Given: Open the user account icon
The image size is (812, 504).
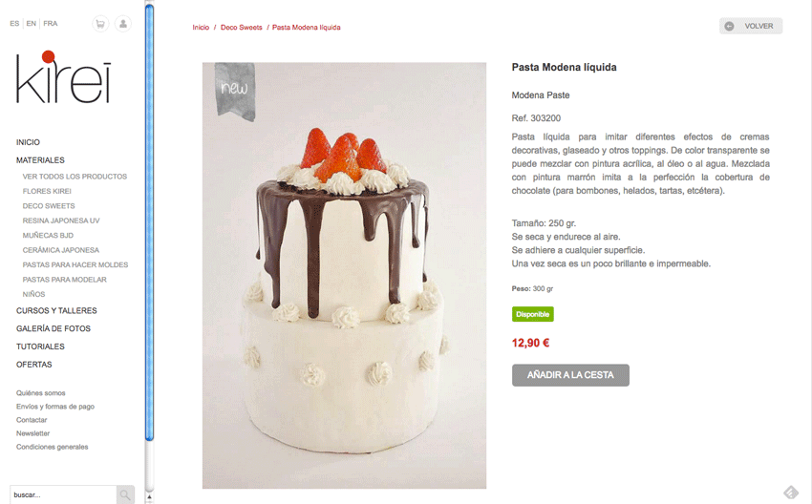Looking at the screenshot, I should [123, 24].
